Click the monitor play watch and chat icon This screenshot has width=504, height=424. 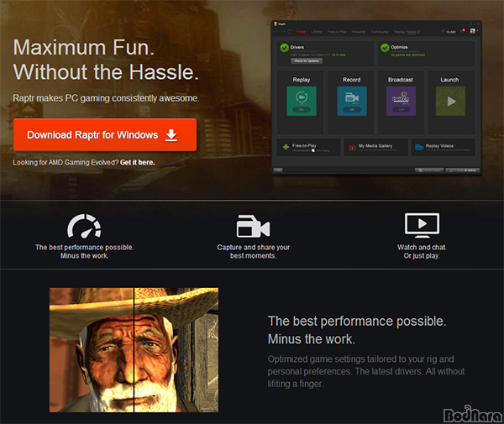(422, 226)
